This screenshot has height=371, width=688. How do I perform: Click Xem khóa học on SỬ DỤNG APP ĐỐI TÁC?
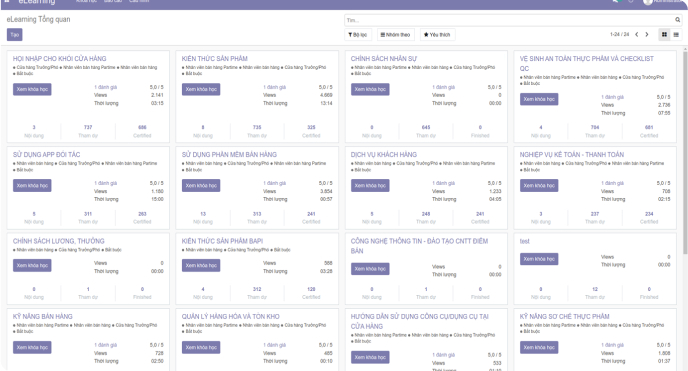(32, 186)
